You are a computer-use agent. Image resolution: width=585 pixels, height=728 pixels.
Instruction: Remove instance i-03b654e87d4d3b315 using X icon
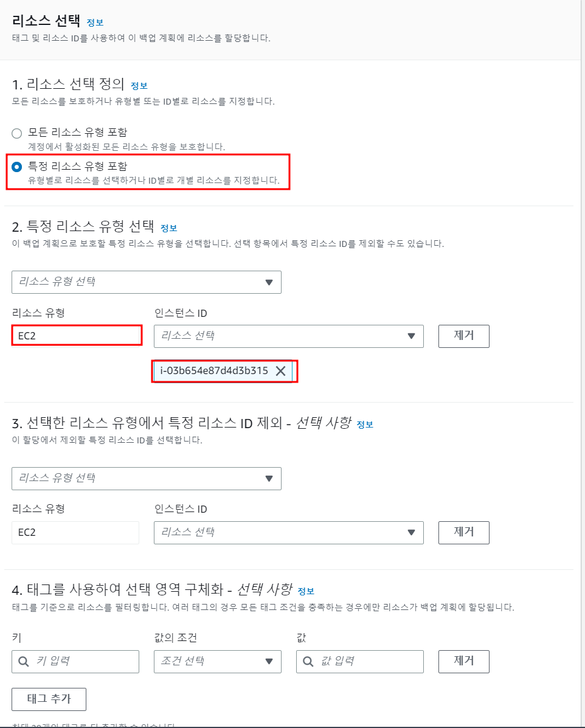[x=280, y=371]
